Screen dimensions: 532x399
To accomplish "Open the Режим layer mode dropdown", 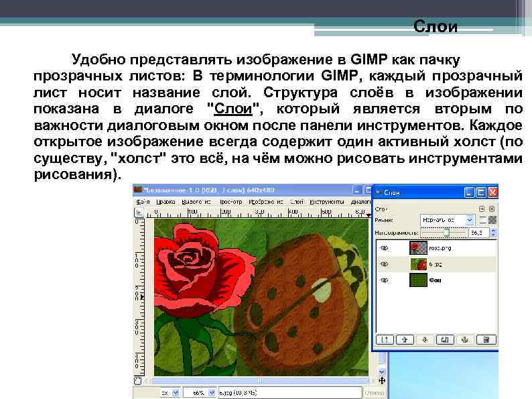I will point(447,220).
